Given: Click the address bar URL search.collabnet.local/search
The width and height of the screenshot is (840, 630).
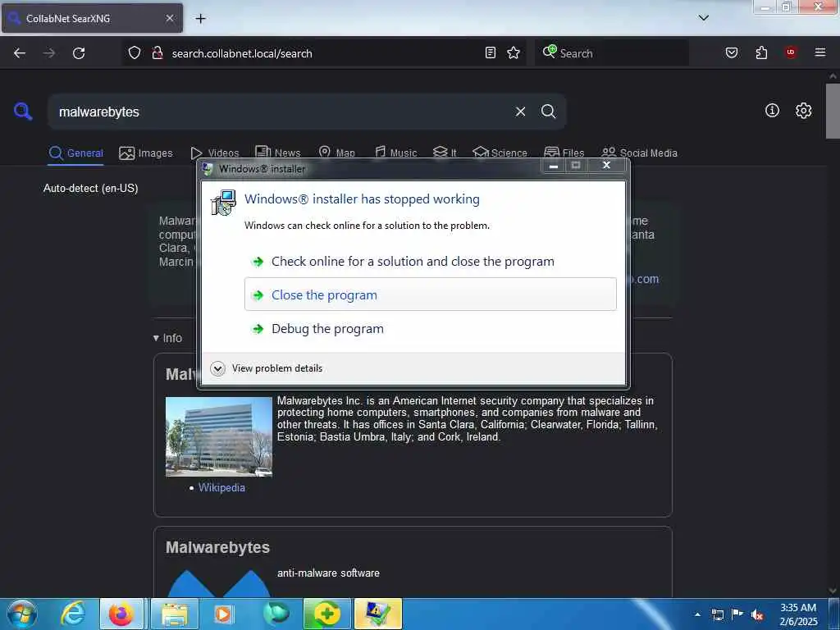Looking at the screenshot, I should 242,53.
